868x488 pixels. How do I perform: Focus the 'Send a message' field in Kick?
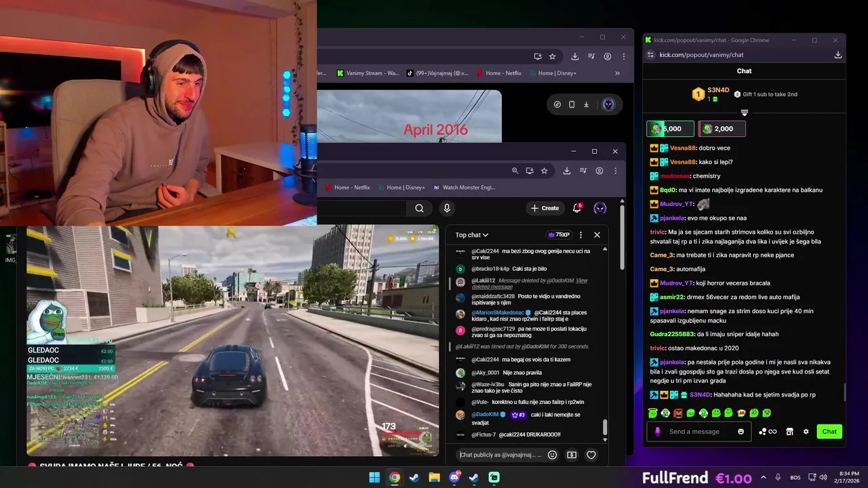coord(700,432)
